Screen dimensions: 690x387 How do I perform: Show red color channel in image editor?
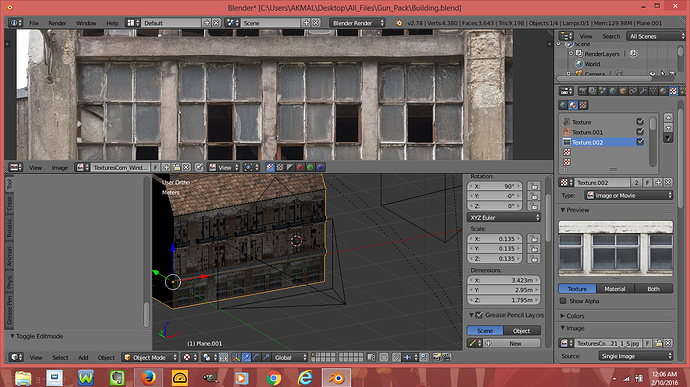point(300,167)
